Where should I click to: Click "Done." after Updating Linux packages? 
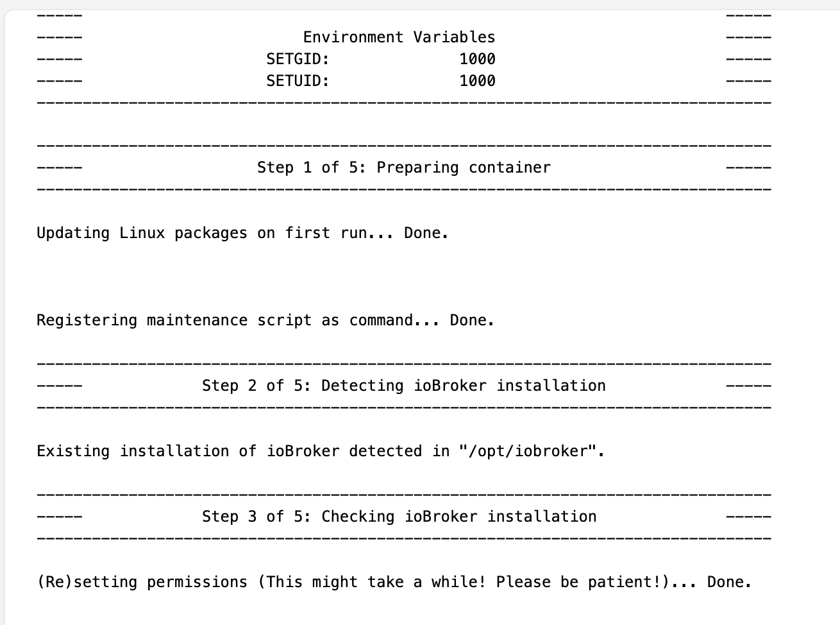pos(426,233)
